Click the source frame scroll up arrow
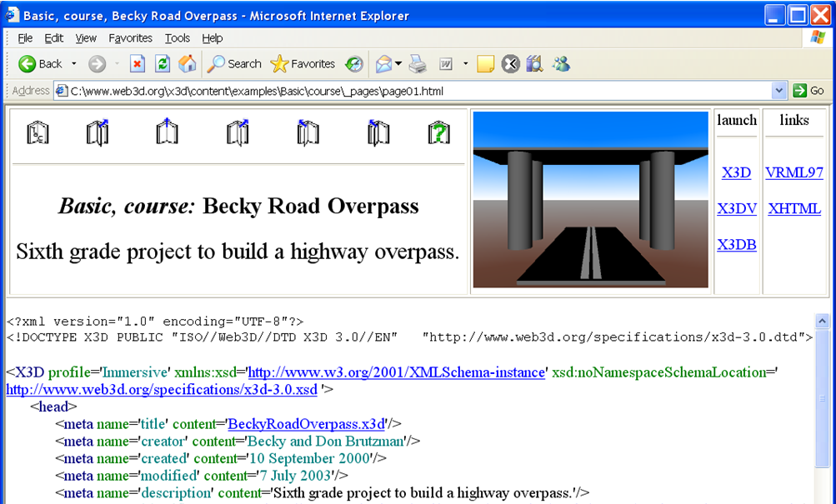 point(822,322)
